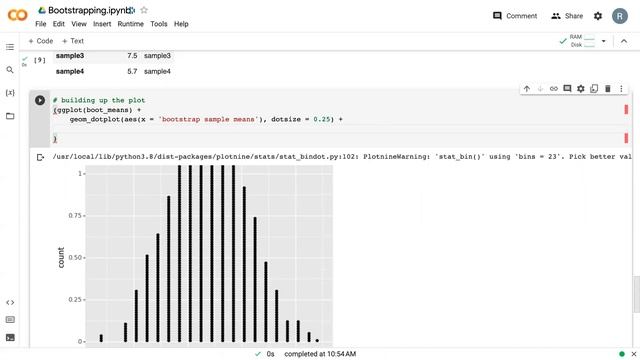This screenshot has width=640, height=360.
Task: Add a new Text cell
Action: click(73, 41)
